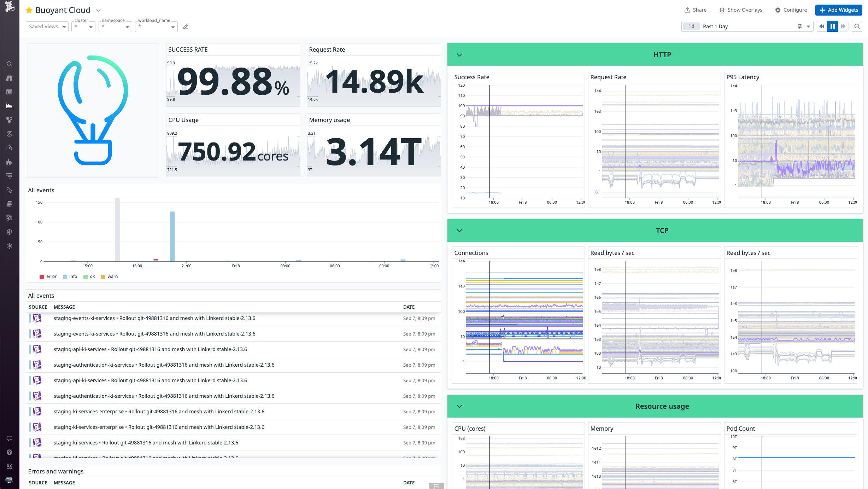
Task: Open Security using the shield sidebar icon
Action: (10, 232)
